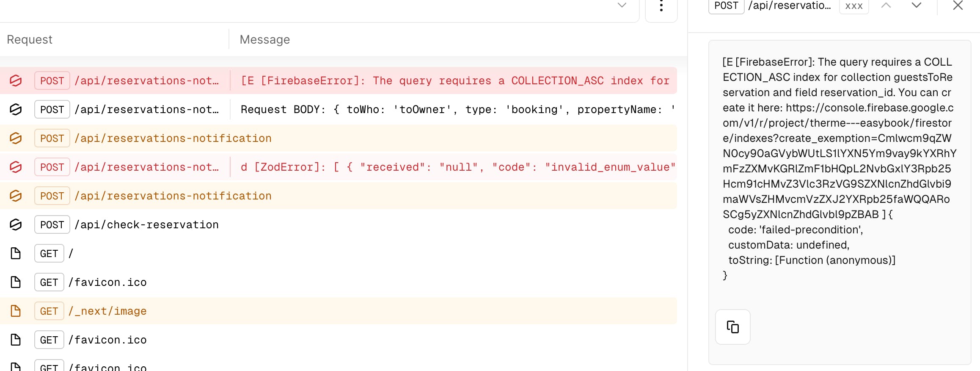The image size is (980, 371).
Task: Select the /api/reservations-notification path above the check-reservation row
Action: point(173,196)
